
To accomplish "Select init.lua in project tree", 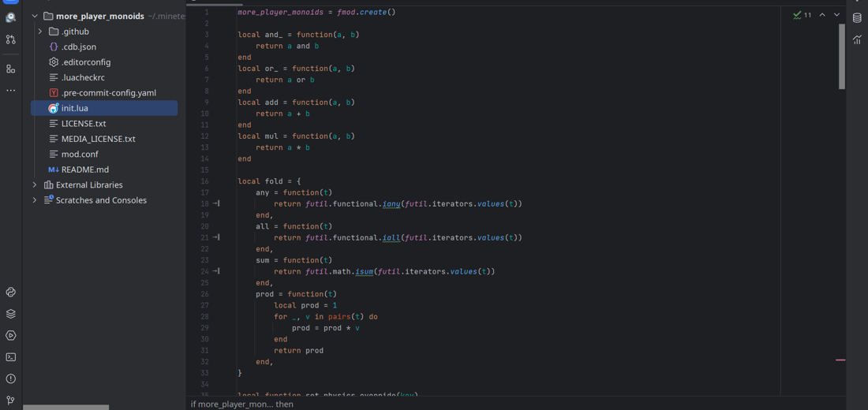I will (104, 108).
